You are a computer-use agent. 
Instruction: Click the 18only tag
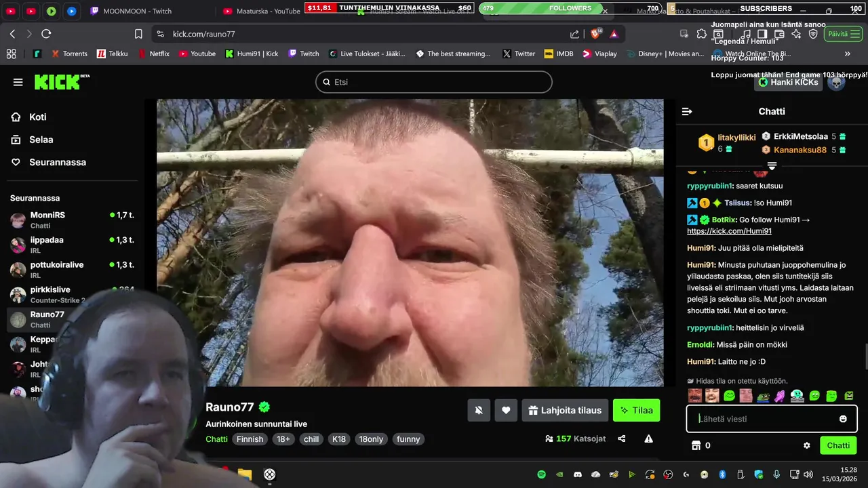pyautogui.click(x=371, y=439)
